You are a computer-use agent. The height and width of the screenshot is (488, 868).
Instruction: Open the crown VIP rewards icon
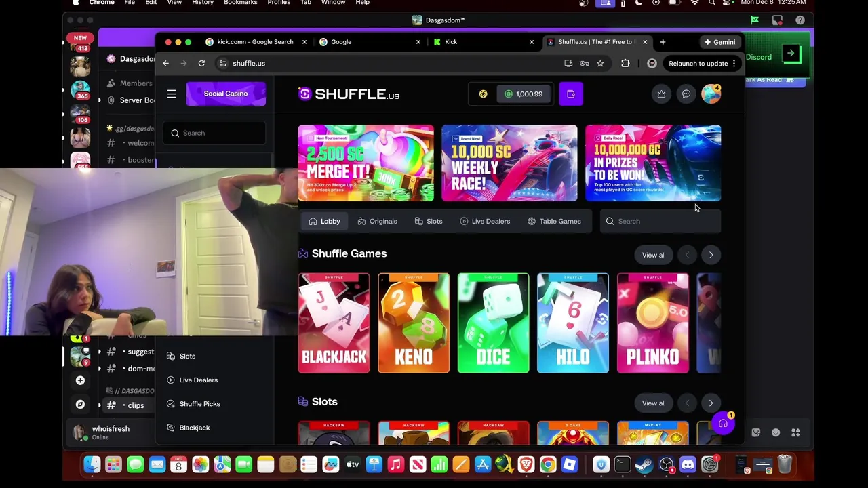[x=661, y=94]
